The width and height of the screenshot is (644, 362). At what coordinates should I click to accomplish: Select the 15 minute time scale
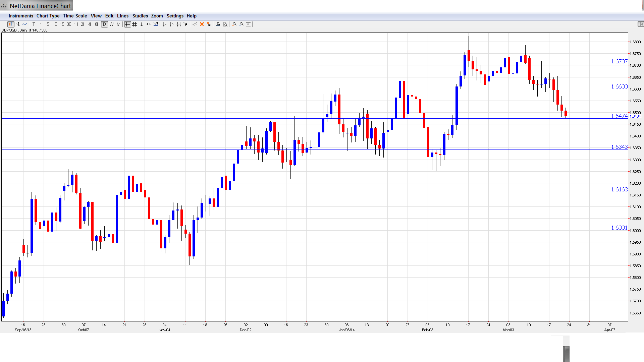coord(62,24)
